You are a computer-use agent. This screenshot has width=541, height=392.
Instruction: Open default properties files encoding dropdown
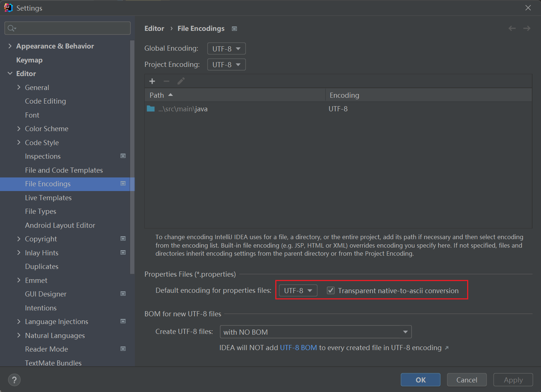click(x=298, y=291)
